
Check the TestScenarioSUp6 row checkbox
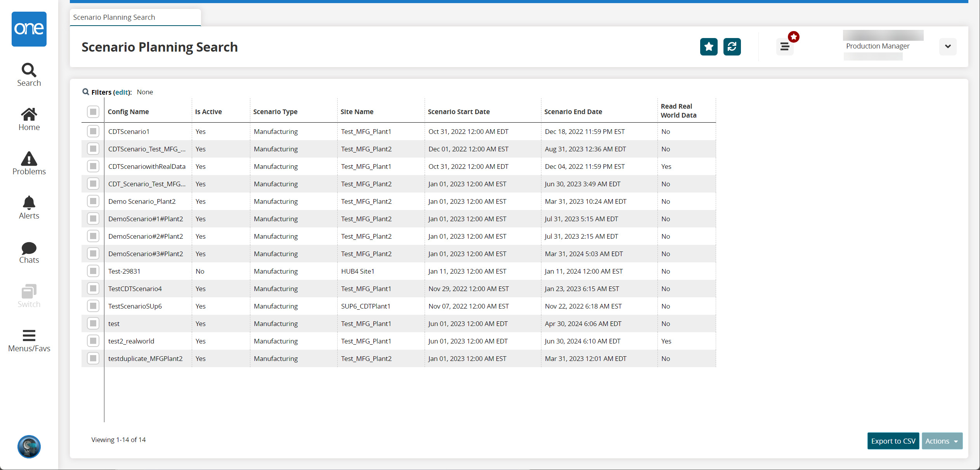[x=93, y=306]
